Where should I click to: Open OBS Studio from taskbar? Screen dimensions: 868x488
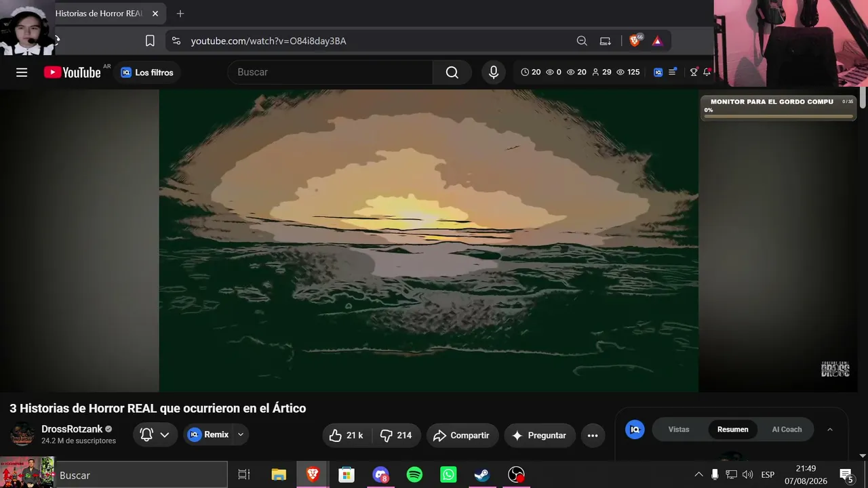(x=517, y=475)
